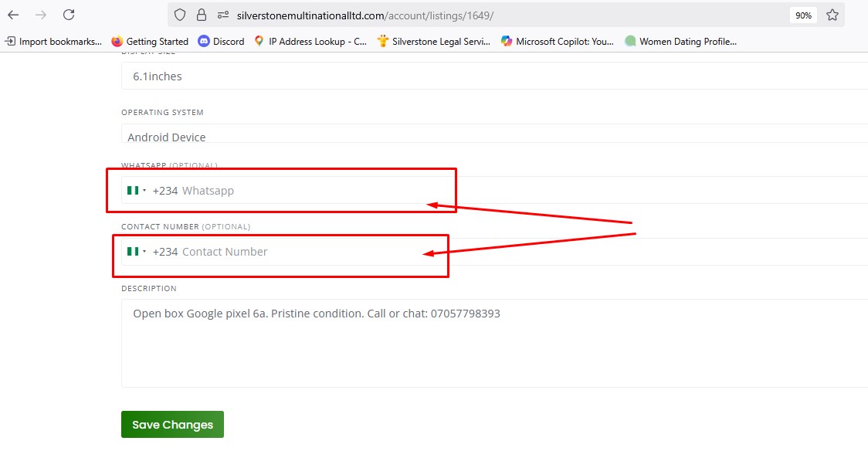
Task: Open Microsoft Copilot bookmark
Action: pos(557,42)
